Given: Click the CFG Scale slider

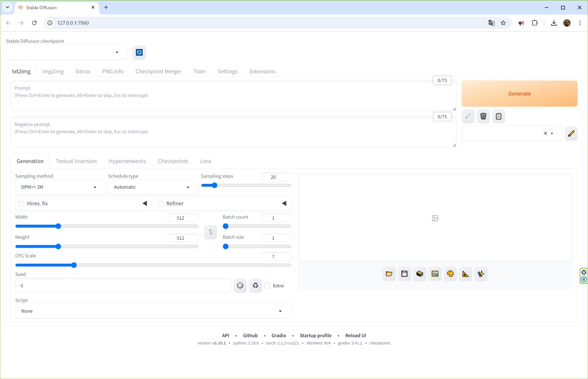Looking at the screenshot, I should 153,265.
